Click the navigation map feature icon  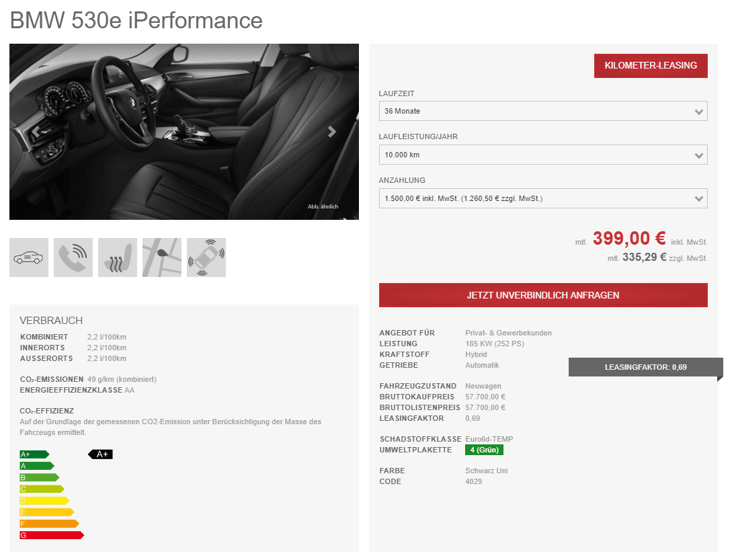tap(162, 257)
